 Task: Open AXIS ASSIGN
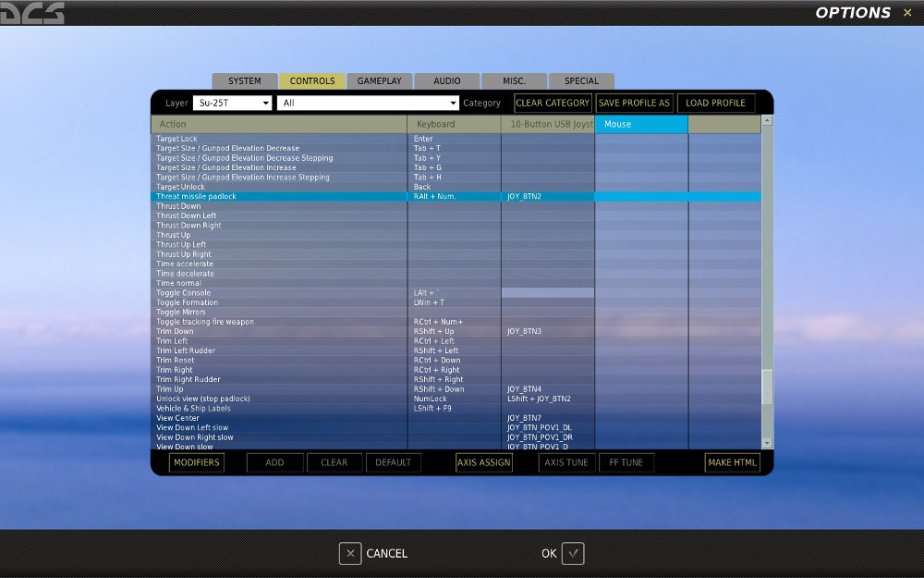tap(484, 462)
